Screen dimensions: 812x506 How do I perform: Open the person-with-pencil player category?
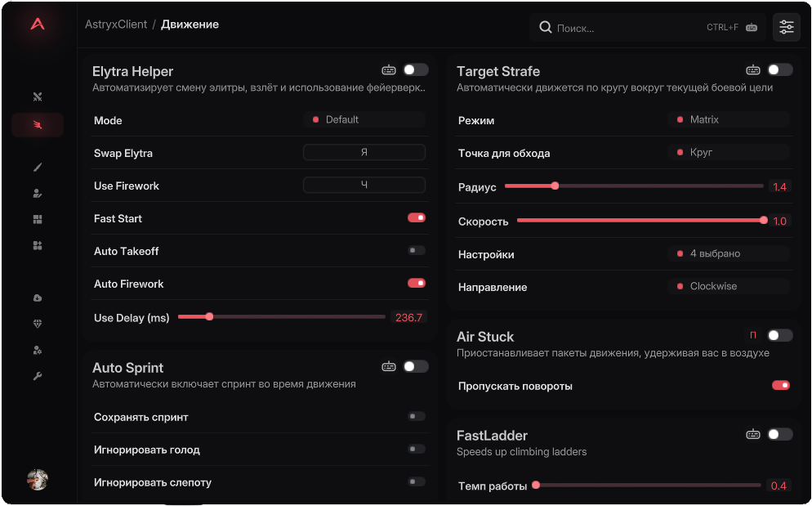38,194
